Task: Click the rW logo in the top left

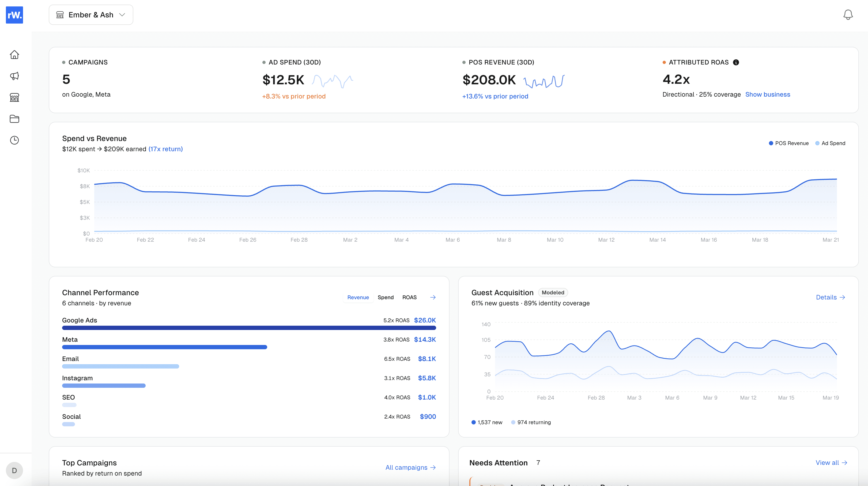Action: (14, 15)
